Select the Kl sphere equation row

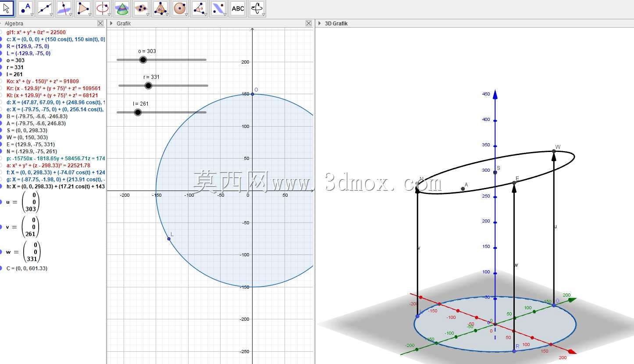(52, 95)
